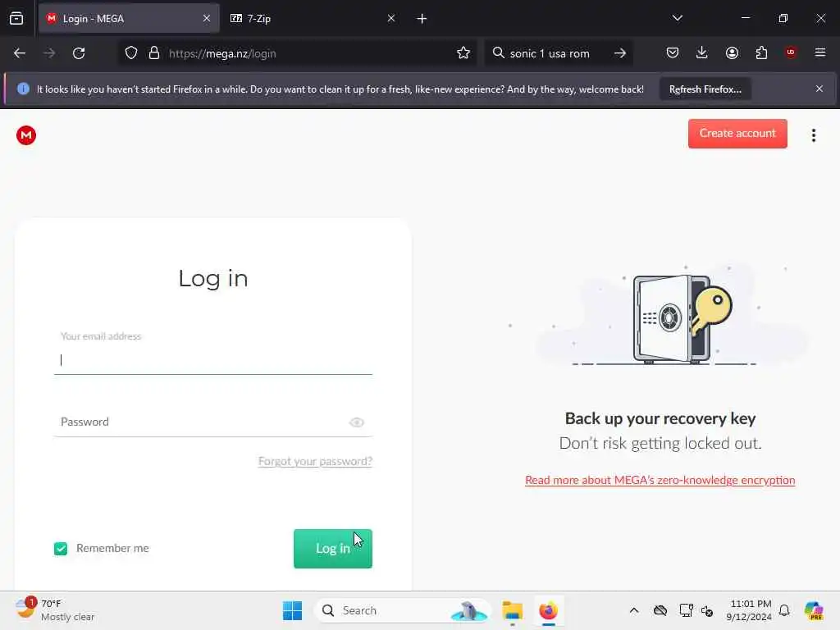
Task: Click the taskbar Search box
Action: coord(403,610)
